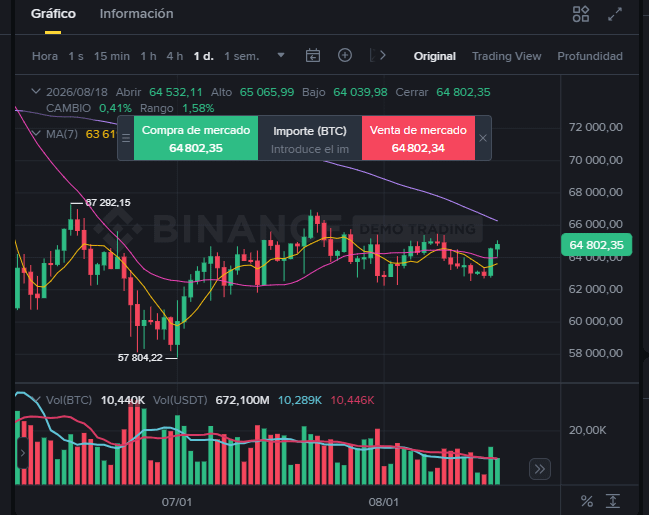Image resolution: width=649 pixels, height=515 pixels.
Task: Select the Hora interval
Action: [45, 56]
